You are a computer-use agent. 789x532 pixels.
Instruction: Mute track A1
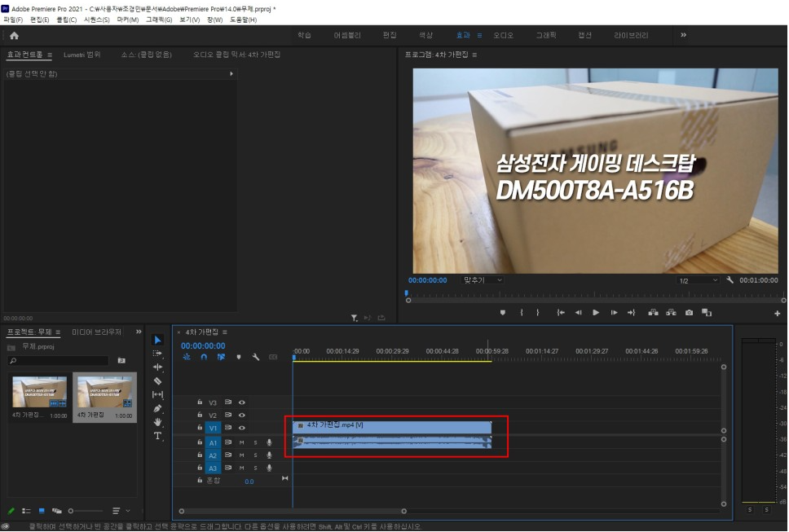241,442
